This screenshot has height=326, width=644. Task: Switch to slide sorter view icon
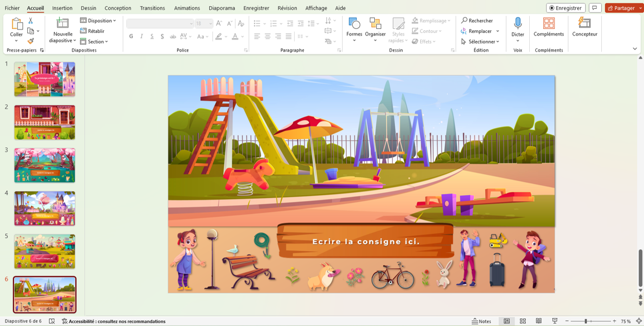pyautogui.click(x=523, y=321)
